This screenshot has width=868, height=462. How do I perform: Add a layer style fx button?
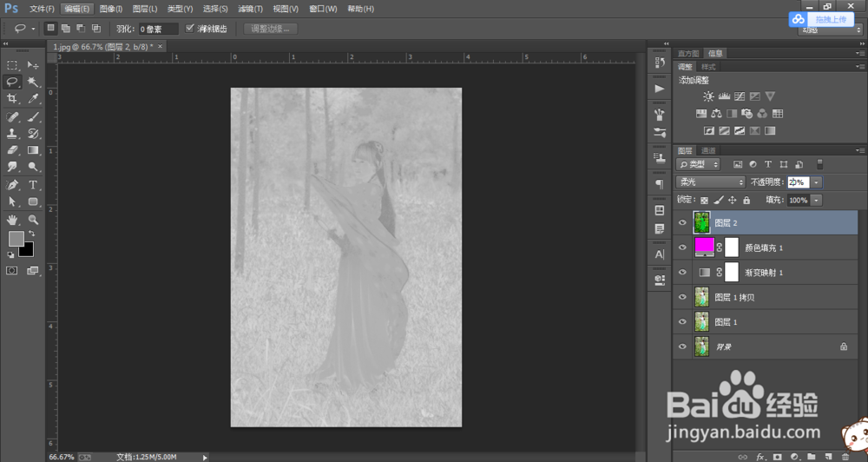[x=760, y=457]
